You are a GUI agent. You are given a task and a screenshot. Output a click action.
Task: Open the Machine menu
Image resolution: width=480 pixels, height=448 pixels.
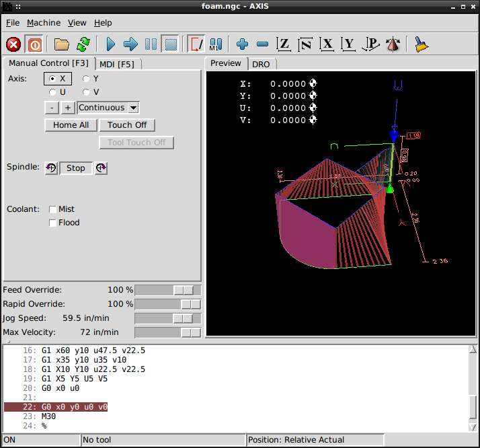(44, 23)
